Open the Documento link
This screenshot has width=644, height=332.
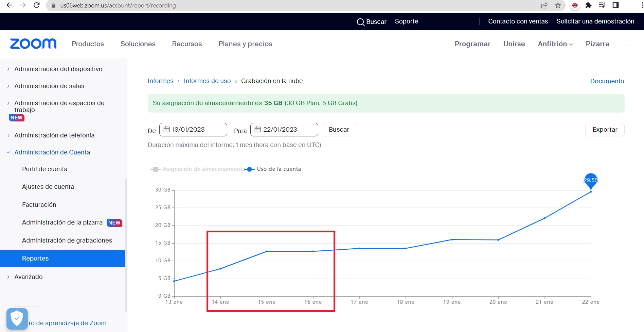point(607,81)
